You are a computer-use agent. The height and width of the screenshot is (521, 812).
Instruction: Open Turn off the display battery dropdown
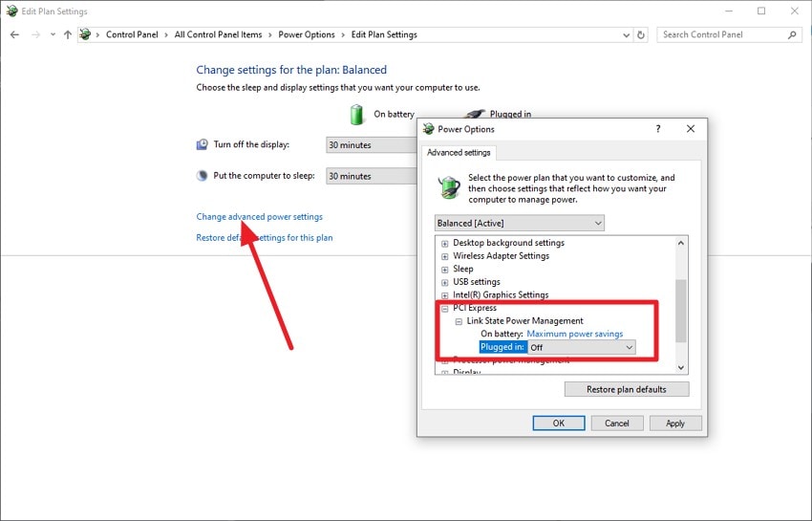(x=372, y=145)
